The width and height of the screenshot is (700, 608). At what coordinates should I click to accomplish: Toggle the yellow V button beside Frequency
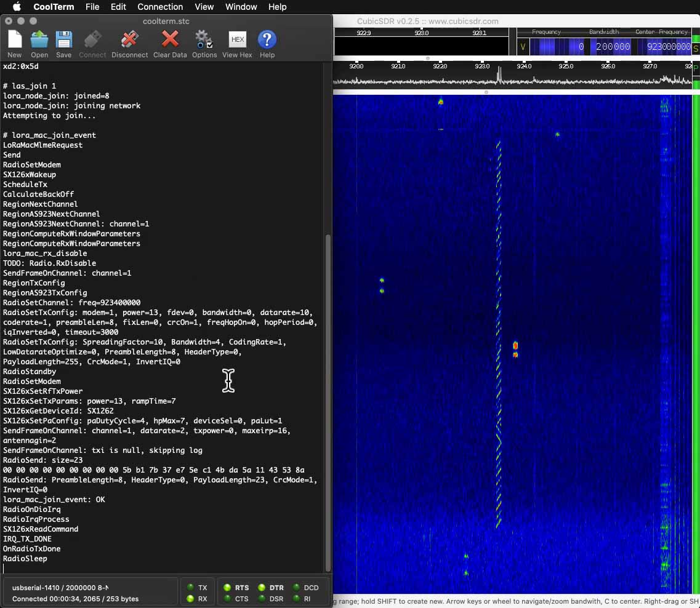click(523, 47)
